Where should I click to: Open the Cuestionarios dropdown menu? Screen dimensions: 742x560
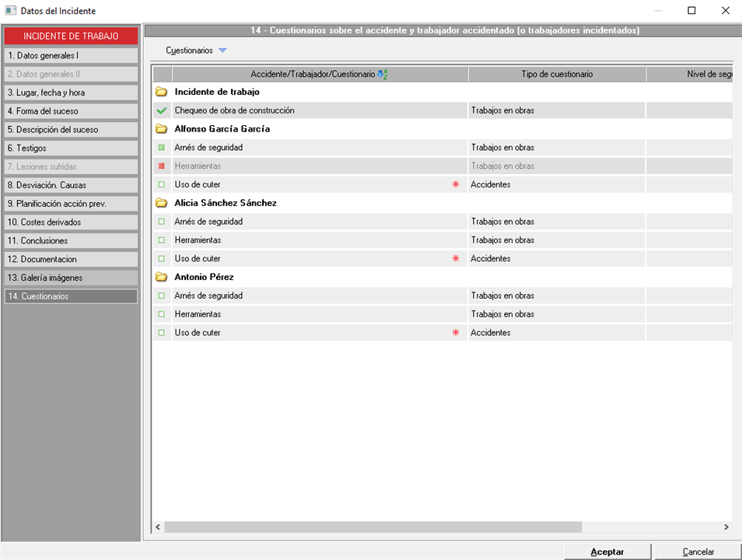[x=222, y=51]
